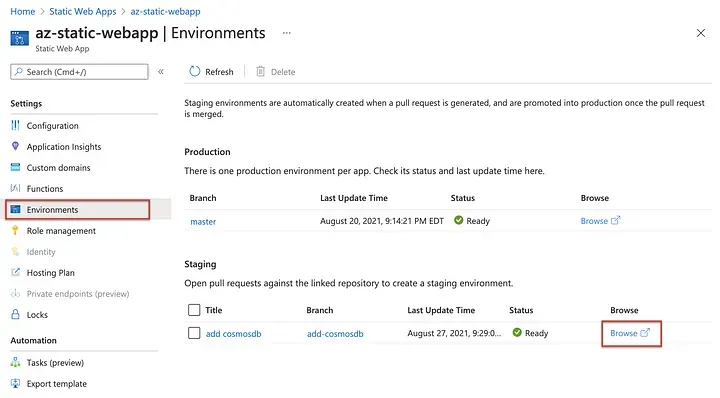Open the add cosmosdb pull request title
The width and height of the screenshot is (720, 398).
coord(233,334)
